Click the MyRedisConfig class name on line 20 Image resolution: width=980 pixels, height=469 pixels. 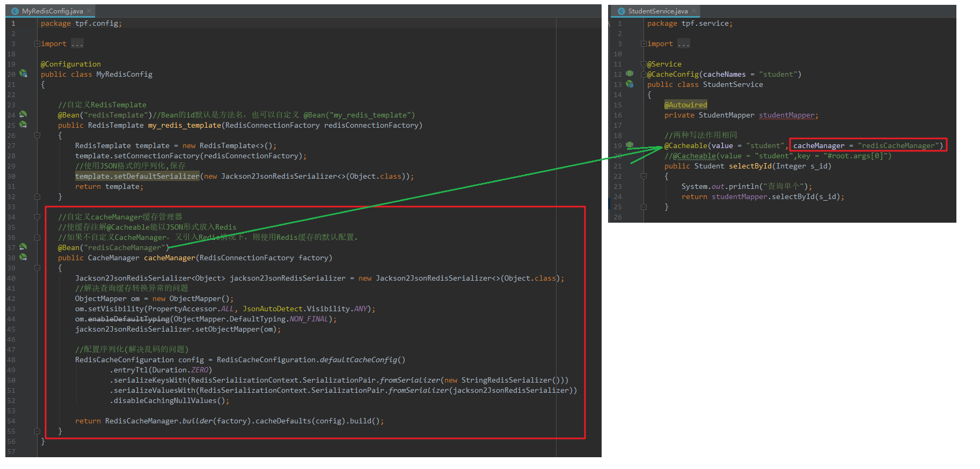coord(125,74)
